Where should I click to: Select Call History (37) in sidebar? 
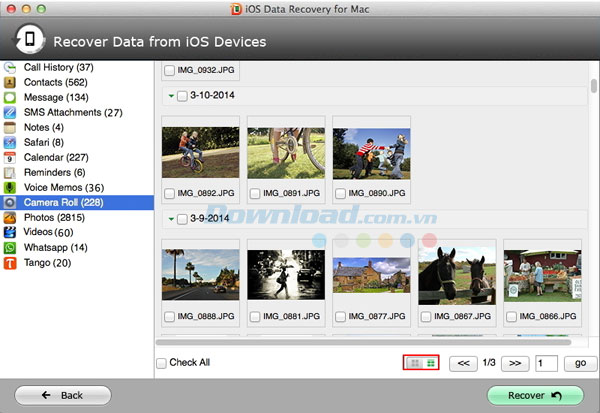coord(56,67)
